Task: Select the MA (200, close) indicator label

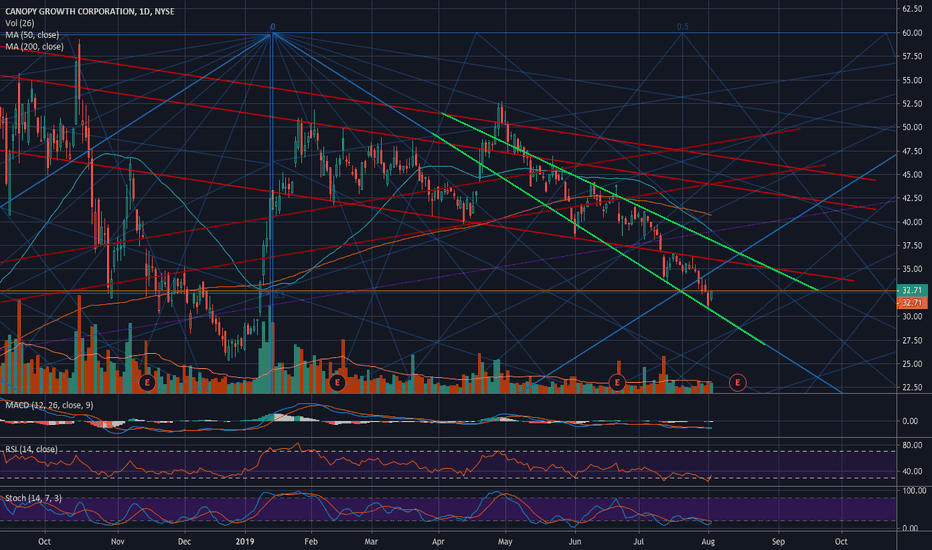Action: tap(34, 46)
